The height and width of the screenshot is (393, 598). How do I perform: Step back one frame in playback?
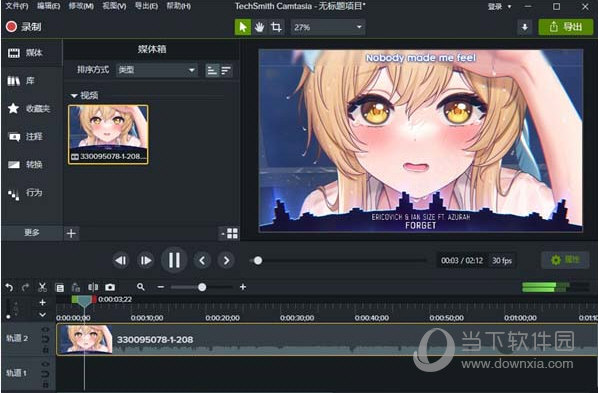121,261
